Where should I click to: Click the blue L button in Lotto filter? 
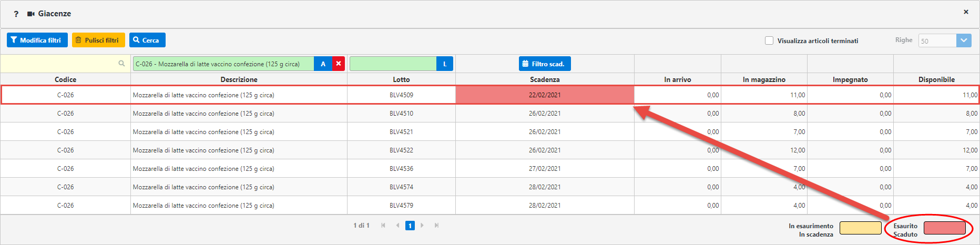[445, 64]
